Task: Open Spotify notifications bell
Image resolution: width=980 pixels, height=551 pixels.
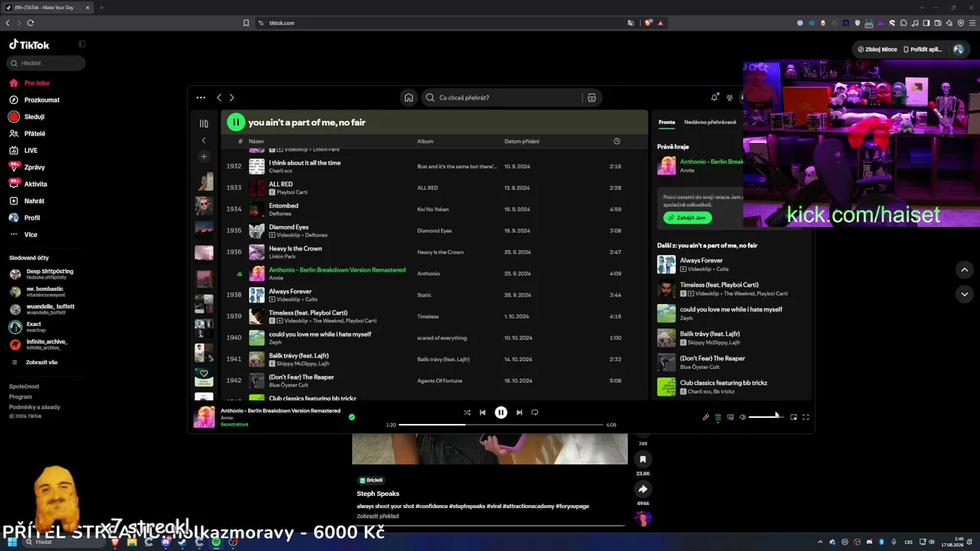Action: [x=714, y=97]
